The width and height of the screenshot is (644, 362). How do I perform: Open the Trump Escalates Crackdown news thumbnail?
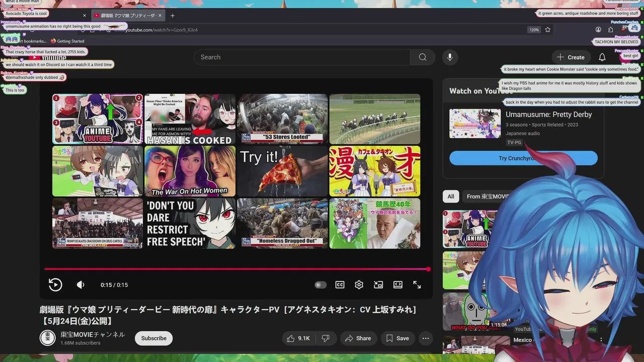(98, 223)
